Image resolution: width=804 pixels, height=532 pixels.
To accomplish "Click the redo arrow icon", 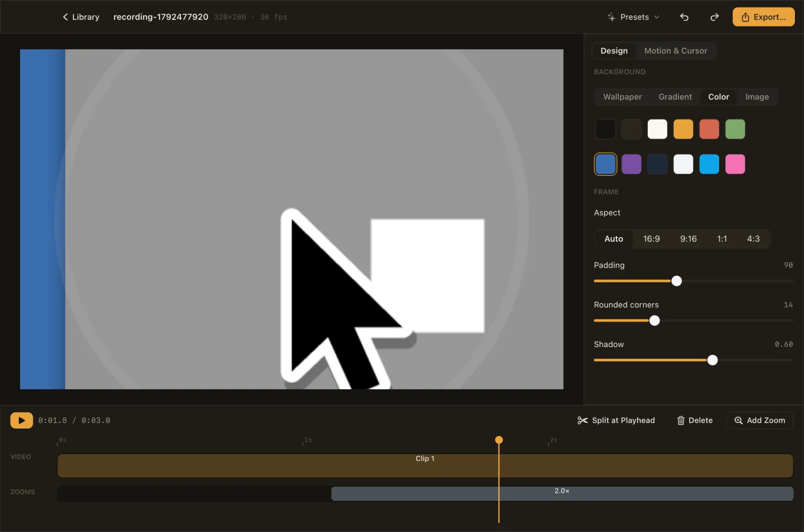I will click(714, 17).
